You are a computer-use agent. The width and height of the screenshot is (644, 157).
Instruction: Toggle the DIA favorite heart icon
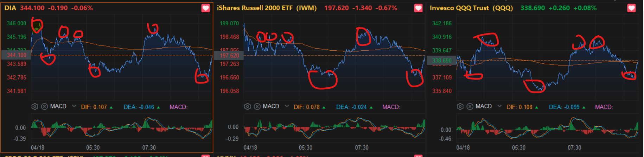point(206,8)
